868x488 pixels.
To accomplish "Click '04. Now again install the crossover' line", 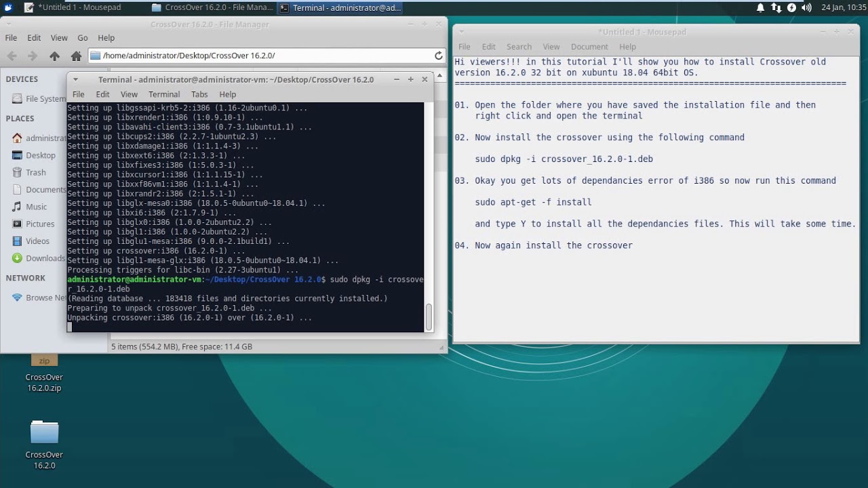I will click(x=544, y=245).
